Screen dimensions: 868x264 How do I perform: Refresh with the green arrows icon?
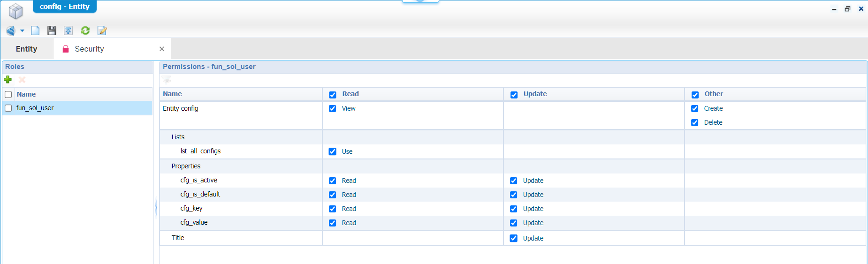85,31
